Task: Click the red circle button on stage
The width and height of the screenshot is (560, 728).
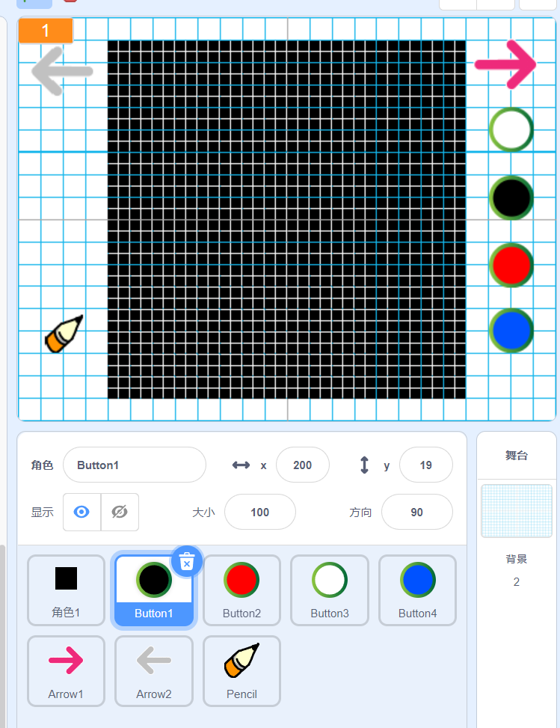Action: (511, 264)
